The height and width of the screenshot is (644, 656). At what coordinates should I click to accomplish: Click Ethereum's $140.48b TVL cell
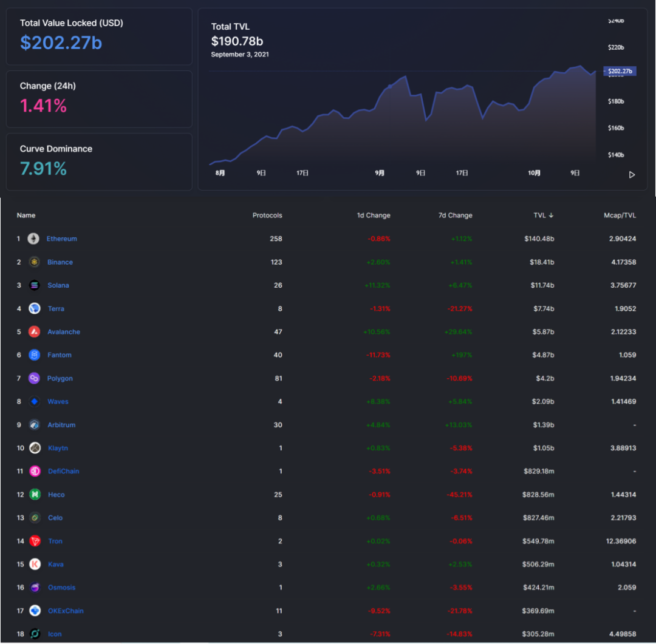pos(539,239)
